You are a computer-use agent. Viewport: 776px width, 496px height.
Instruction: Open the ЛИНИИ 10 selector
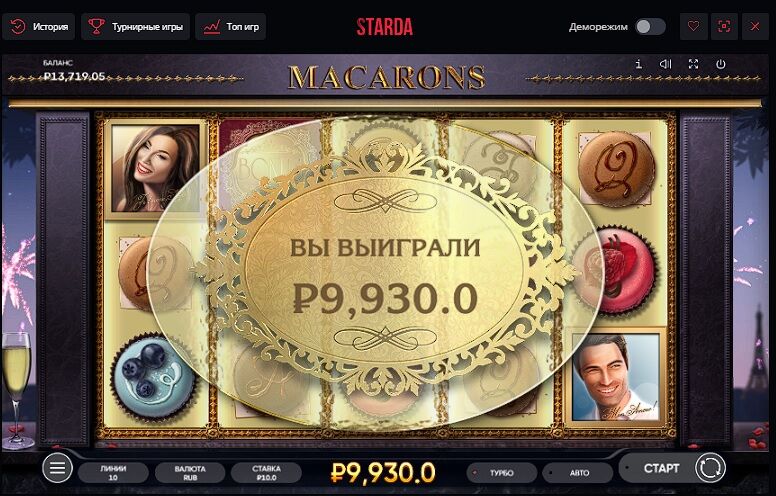[x=113, y=473]
